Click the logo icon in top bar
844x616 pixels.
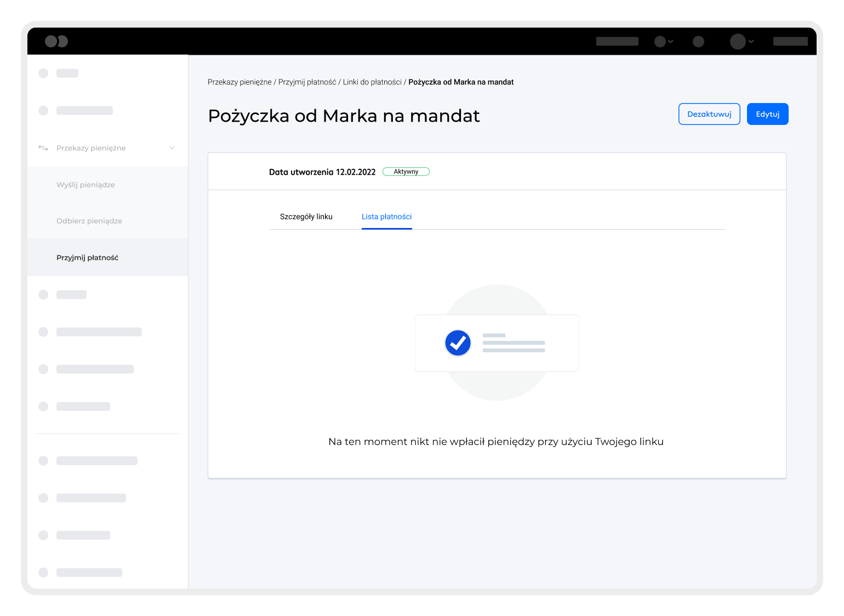click(x=56, y=41)
